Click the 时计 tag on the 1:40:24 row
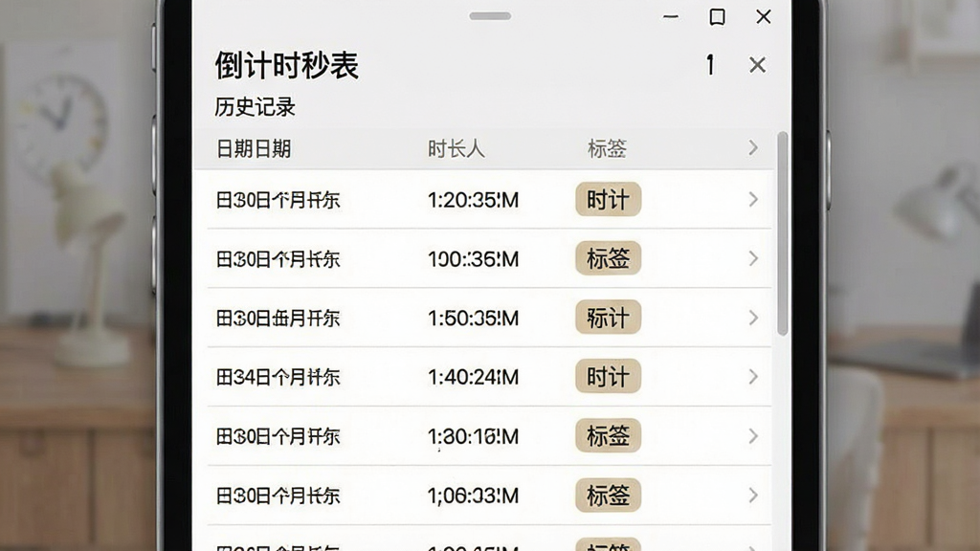Viewport: 980px width, 551px height. pyautogui.click(x=608, y=376)
